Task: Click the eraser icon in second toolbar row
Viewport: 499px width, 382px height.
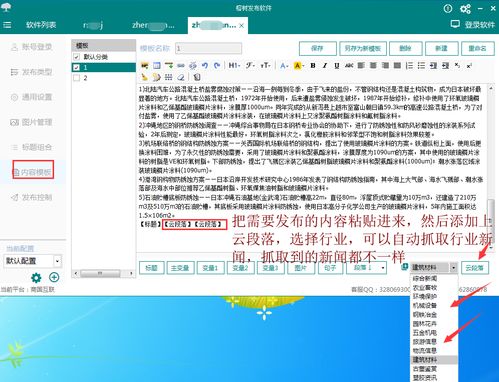Action: (181, 77)
